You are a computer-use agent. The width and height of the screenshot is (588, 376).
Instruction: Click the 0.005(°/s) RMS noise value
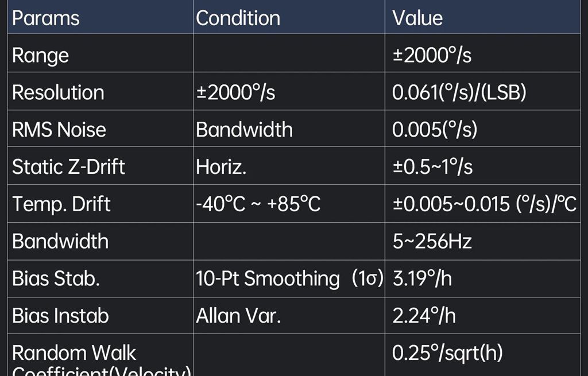435,130
